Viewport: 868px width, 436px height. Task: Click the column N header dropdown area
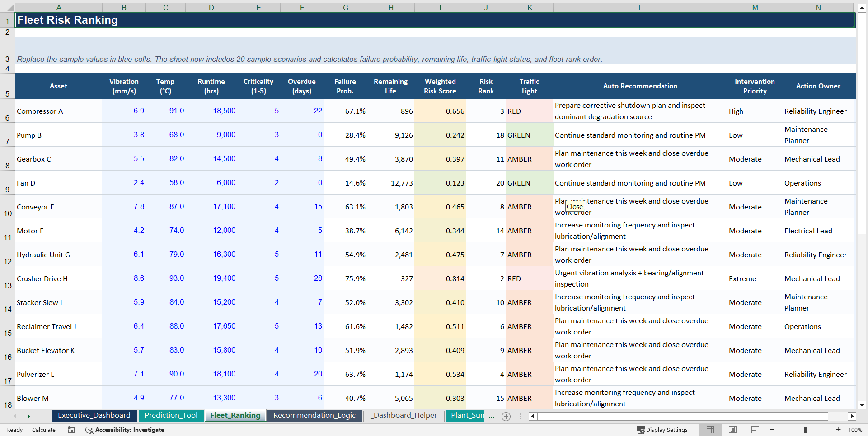(818, 7)
